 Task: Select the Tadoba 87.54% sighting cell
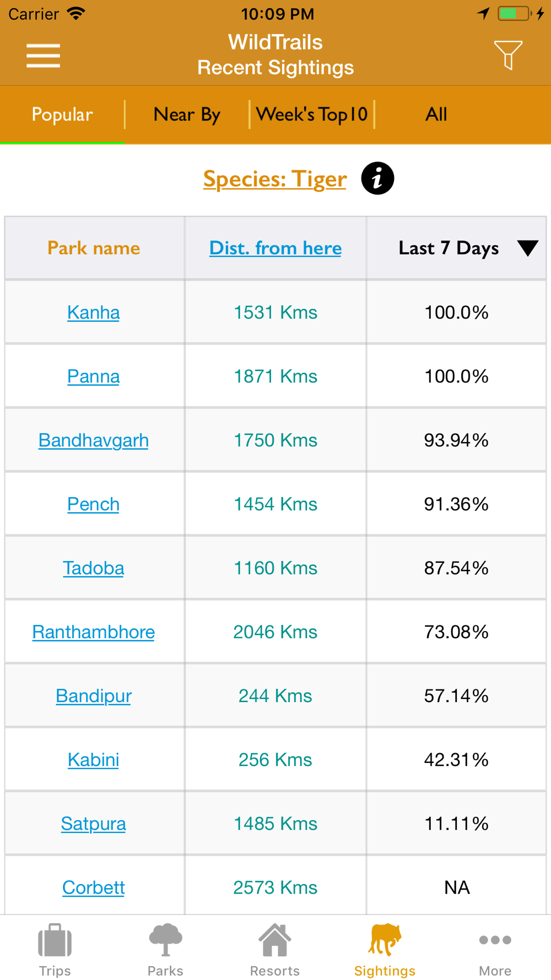pos(456,568)
